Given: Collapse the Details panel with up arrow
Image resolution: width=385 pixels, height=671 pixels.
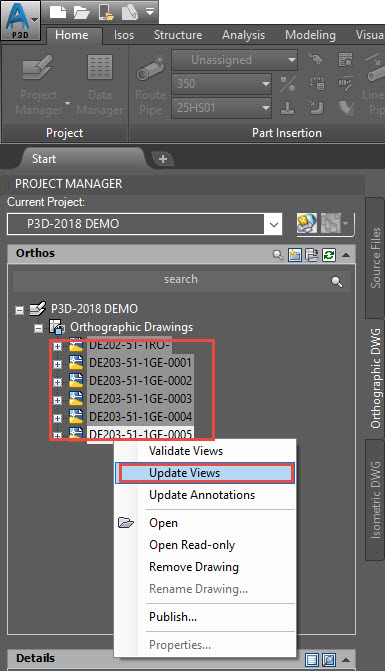Looking at the screenshot, I should 346,660.
